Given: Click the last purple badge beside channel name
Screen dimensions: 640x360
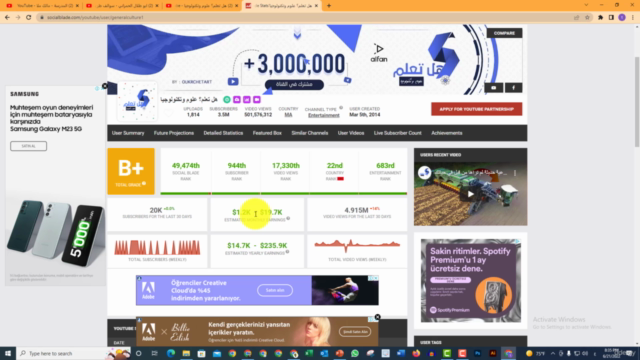Looking at the screenshot, I should [x=256, y=100].
